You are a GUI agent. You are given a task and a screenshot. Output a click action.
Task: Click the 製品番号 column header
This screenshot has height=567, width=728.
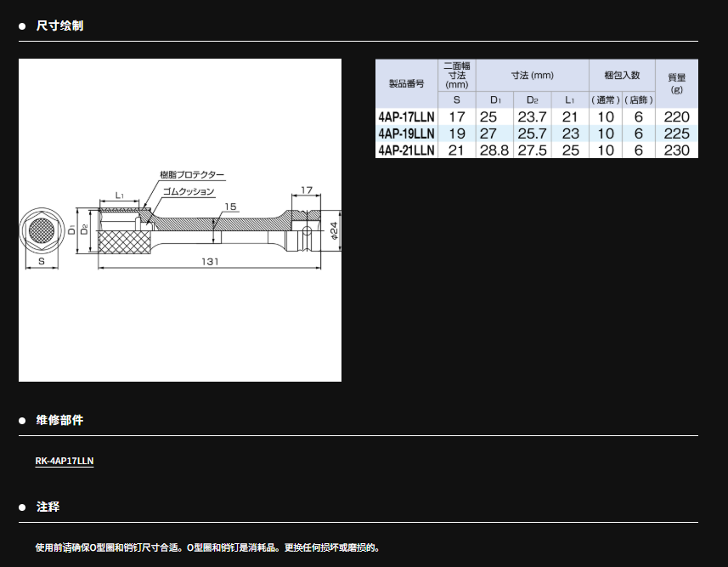pyautogui.click(x=406, y=83)
